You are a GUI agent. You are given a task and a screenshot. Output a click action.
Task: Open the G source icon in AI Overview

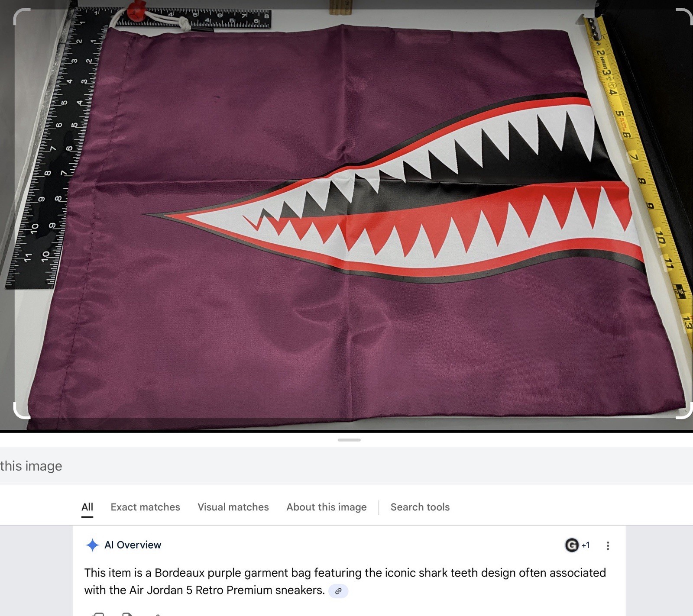click(x=572, y=545)
